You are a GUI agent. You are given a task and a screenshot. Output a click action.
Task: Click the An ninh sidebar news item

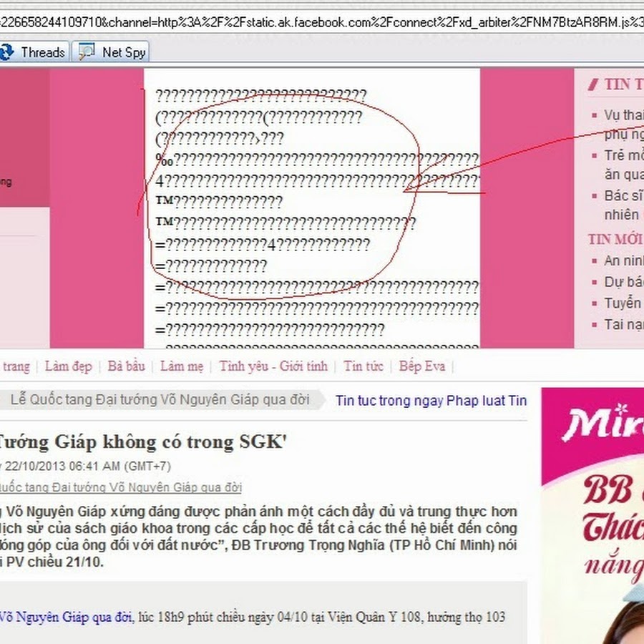623,260
